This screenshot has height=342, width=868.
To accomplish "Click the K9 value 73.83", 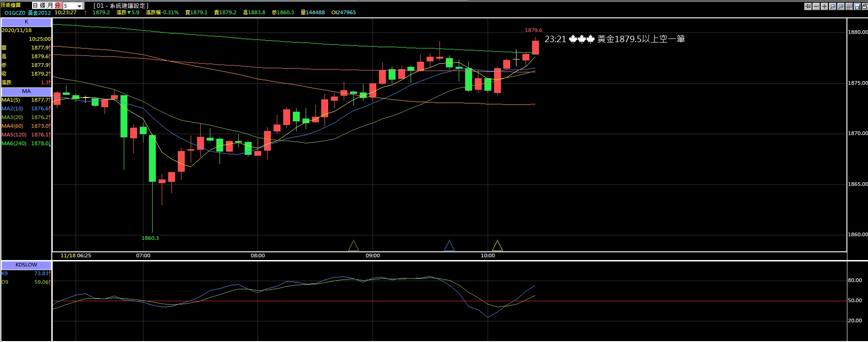I will (x=41, y=273).
